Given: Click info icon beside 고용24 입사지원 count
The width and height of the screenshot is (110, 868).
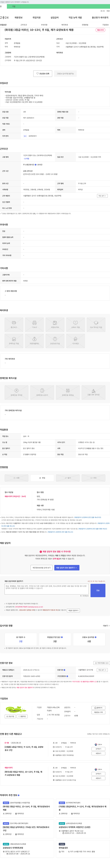Looking at the screenshot, I should 95,637.
